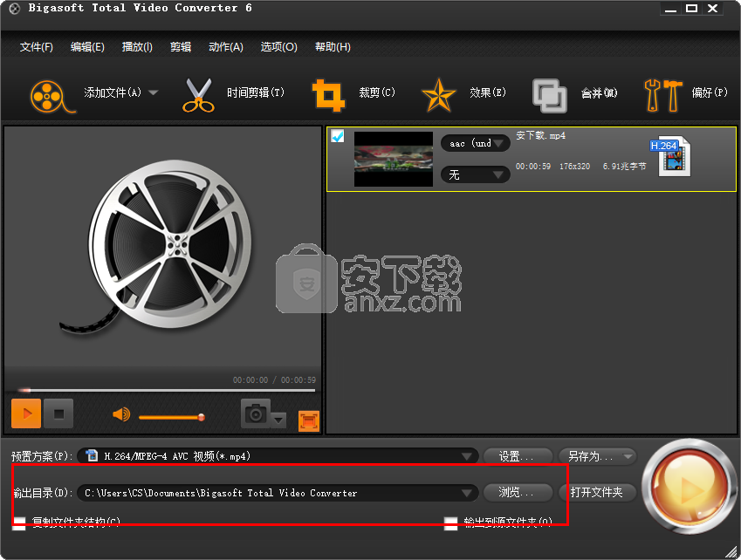This screenshot has height=560, width=741.
Task: Enable copy folder structure checkbox
Action: (19, 523)
